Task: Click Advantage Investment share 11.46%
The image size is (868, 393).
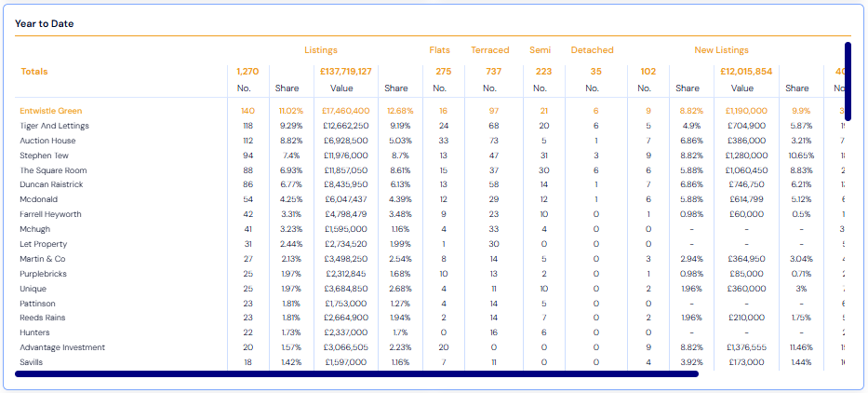Action: coord(800,347)
